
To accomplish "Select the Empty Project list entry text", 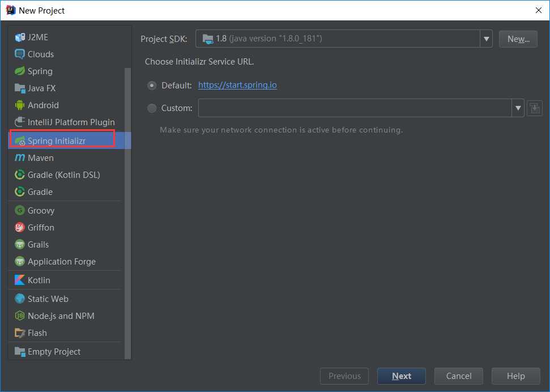I will 54,352.
